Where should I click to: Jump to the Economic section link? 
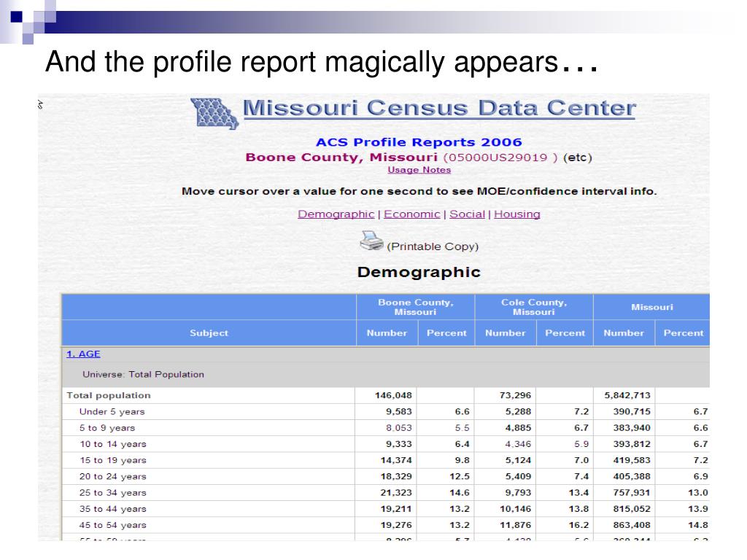(x=411, y=214)
